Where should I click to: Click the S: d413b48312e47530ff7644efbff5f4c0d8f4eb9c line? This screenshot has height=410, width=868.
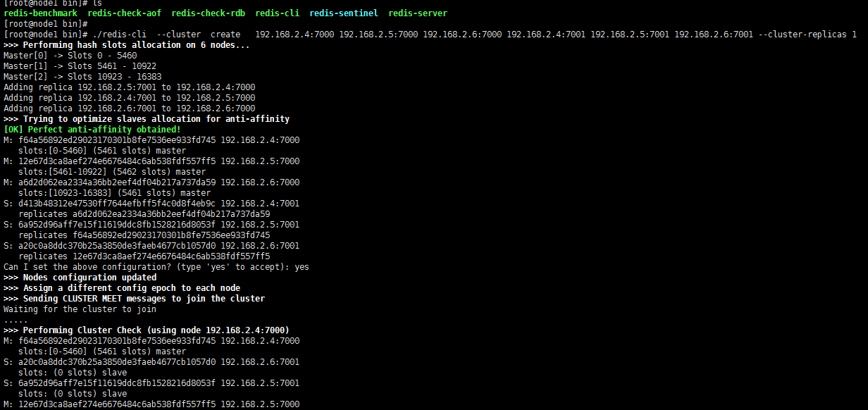[x=151, y=204]
